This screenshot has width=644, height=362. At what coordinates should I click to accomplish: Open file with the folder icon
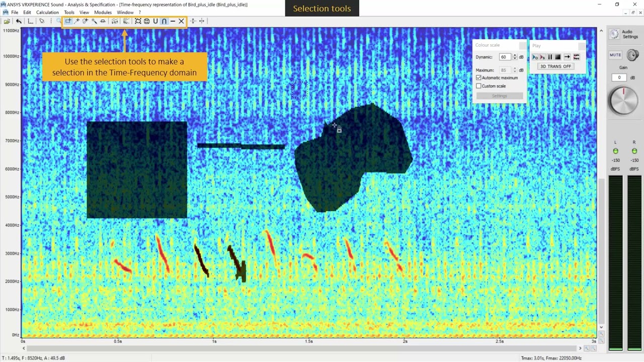coord(7,21)
